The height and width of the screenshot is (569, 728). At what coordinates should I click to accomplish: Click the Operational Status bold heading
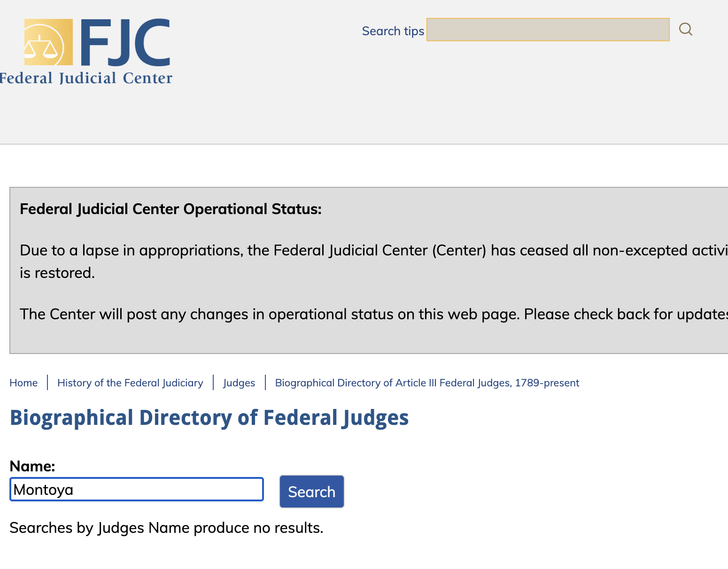[x=170, y=209]
